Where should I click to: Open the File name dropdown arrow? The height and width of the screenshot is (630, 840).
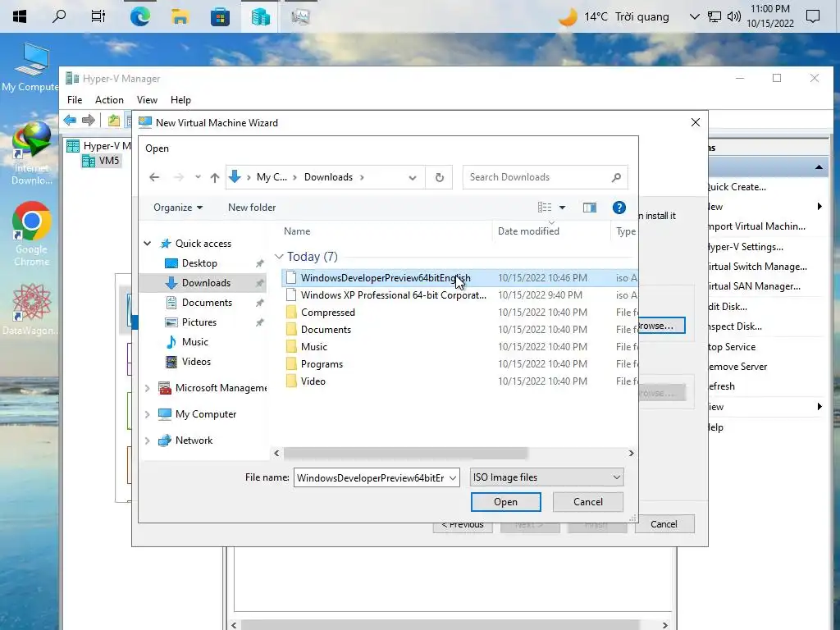point(453,478)
